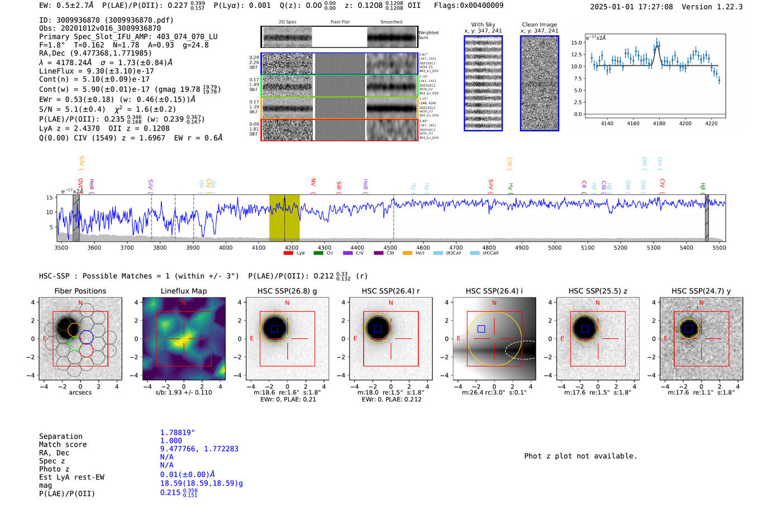This screenshot has height=532, width=782.
Task: Select the HSC SSP(24.7) y band cutout
Action: (x=702, y=339)
